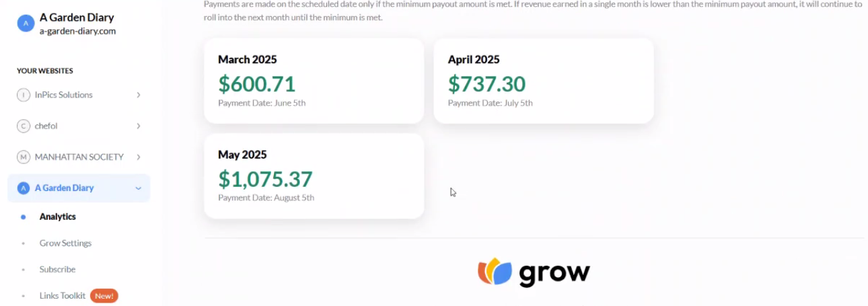The height and width of the screenshot is (306, 868).
Task: Open the Links Toolkit item
Action: [63, 295]
